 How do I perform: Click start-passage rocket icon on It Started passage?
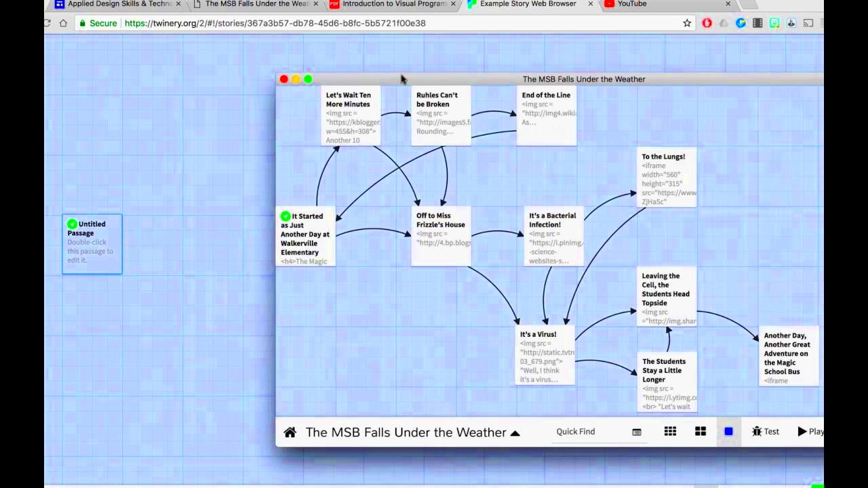tap(285, 216)
